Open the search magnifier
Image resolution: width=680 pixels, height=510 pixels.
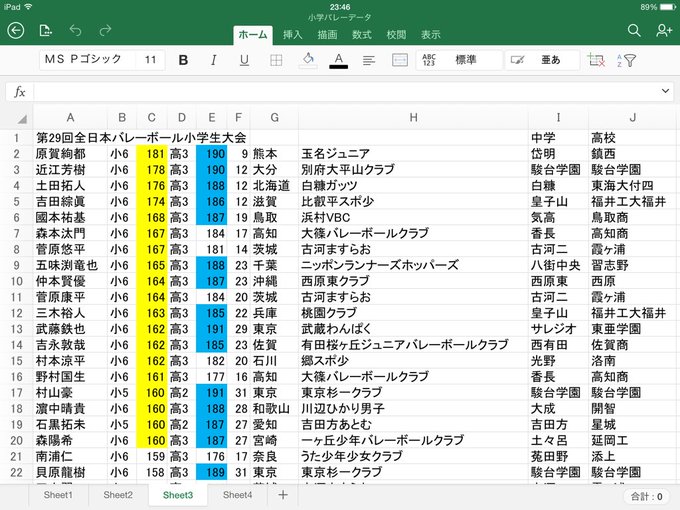coord(634,30)
